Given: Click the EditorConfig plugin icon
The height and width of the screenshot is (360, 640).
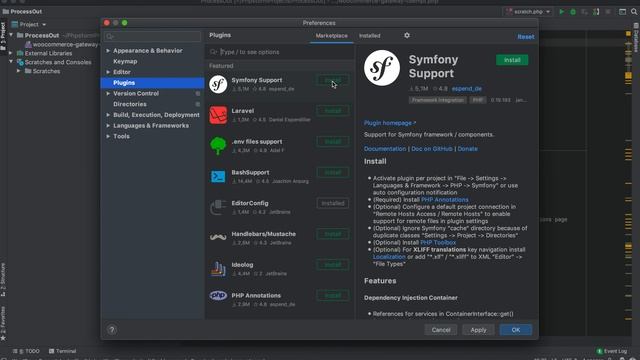Looking at the screenshot, I should pos(218,207).
